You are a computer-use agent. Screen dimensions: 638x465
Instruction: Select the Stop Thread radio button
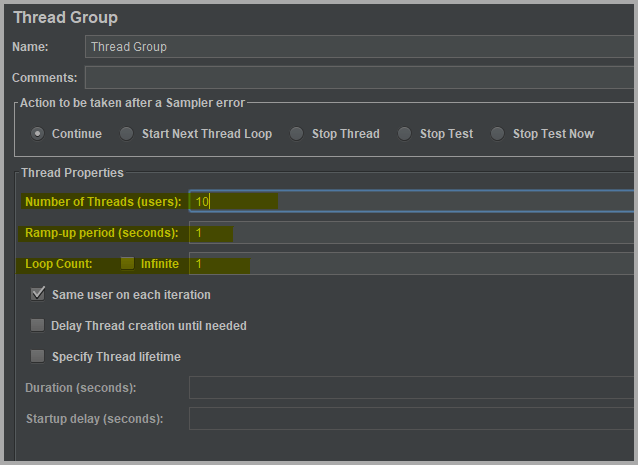pos(296,133)
